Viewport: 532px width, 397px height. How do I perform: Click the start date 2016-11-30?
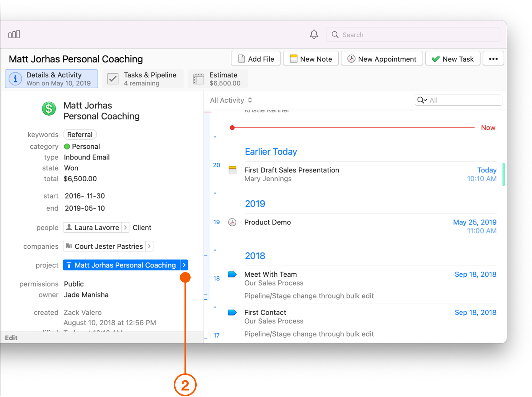pos(85,196)
